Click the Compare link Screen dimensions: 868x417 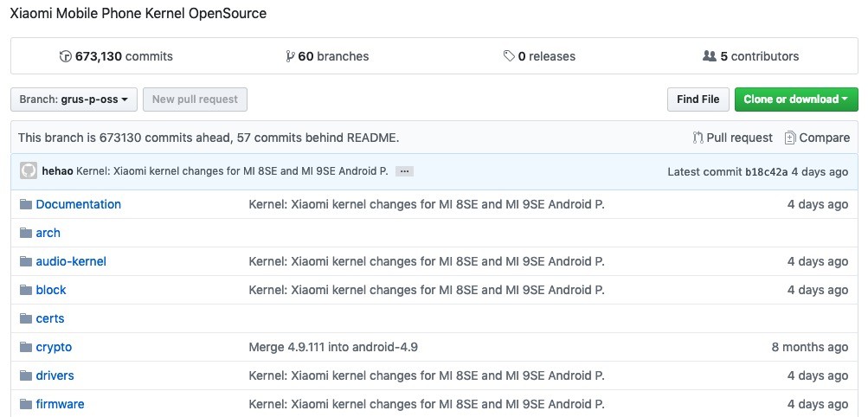tap(818, 138)
